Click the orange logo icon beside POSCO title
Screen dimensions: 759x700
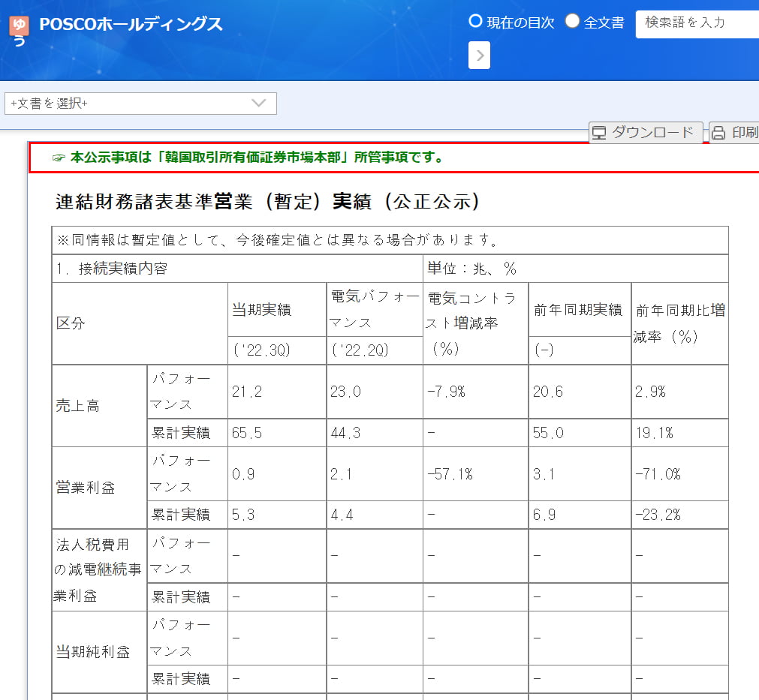click(19, 26)
